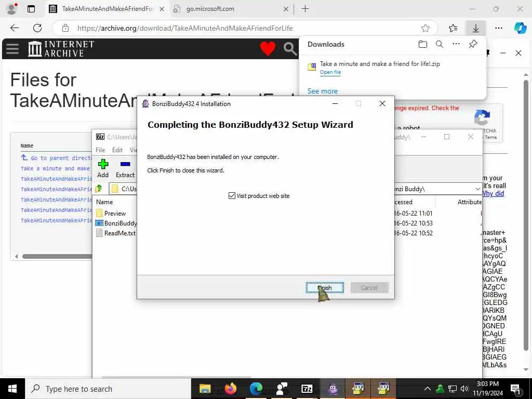
Task: Click Go to parent directory link
Action: [56, 158]
